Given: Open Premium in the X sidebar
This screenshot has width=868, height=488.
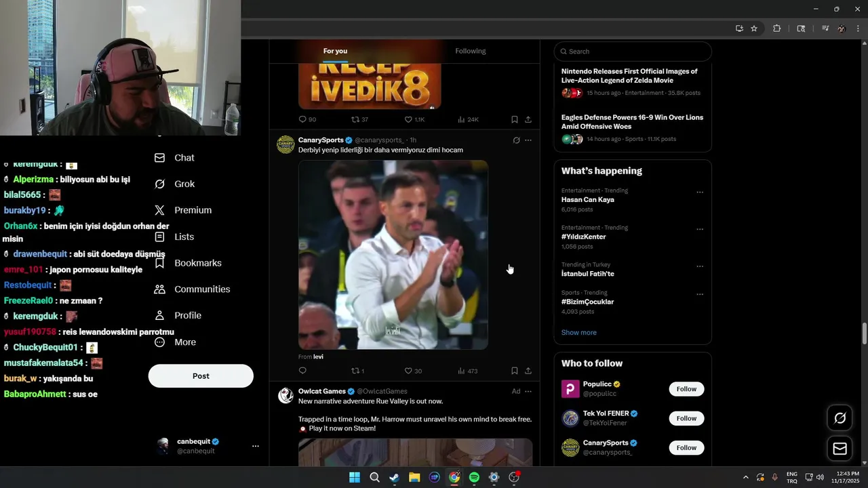Looking at the screenshot, I should pos(182,210).
